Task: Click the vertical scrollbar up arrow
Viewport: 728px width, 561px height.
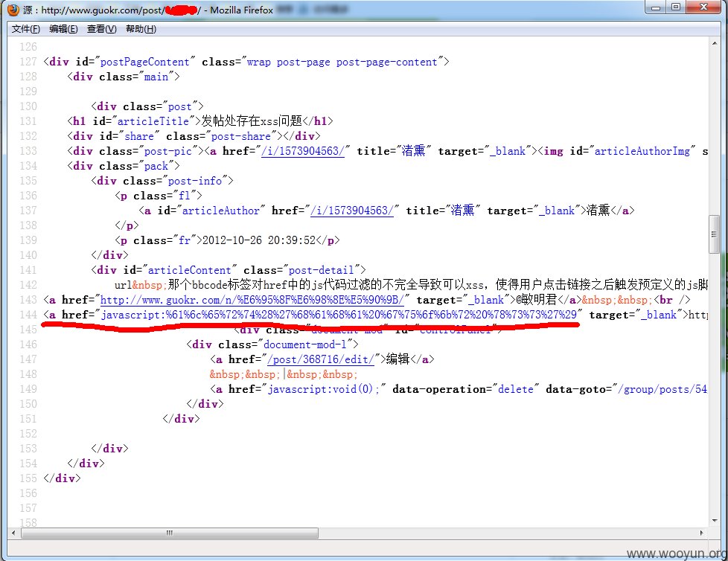Action: tap(714, 43)
